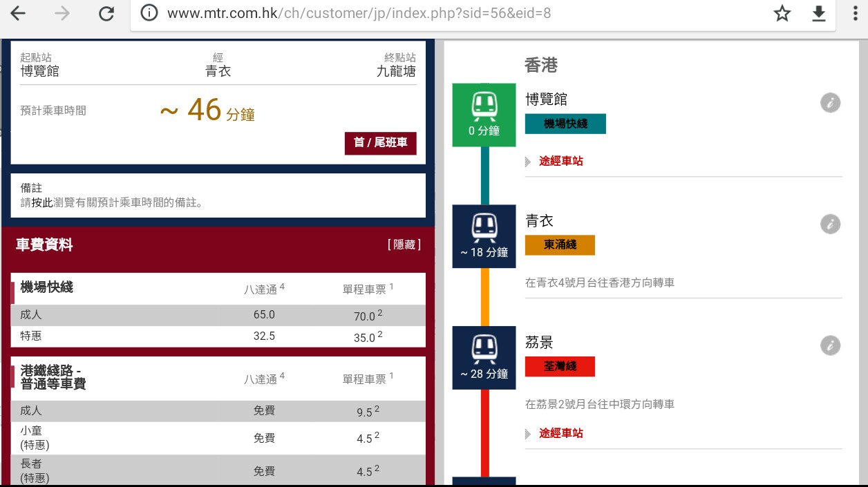Click the 荃灣綫 red line label
The width and height of the screenshot is (868, 487).
click(560, 366)
